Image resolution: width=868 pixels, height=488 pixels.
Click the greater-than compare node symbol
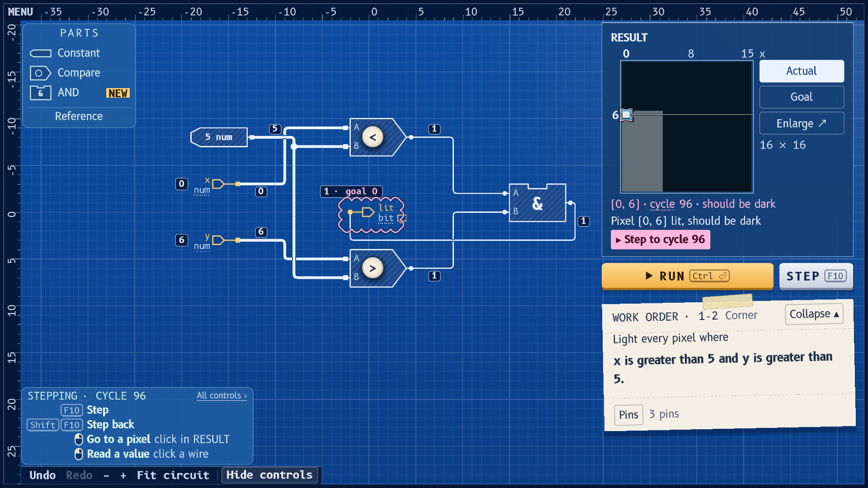point(373,268)
